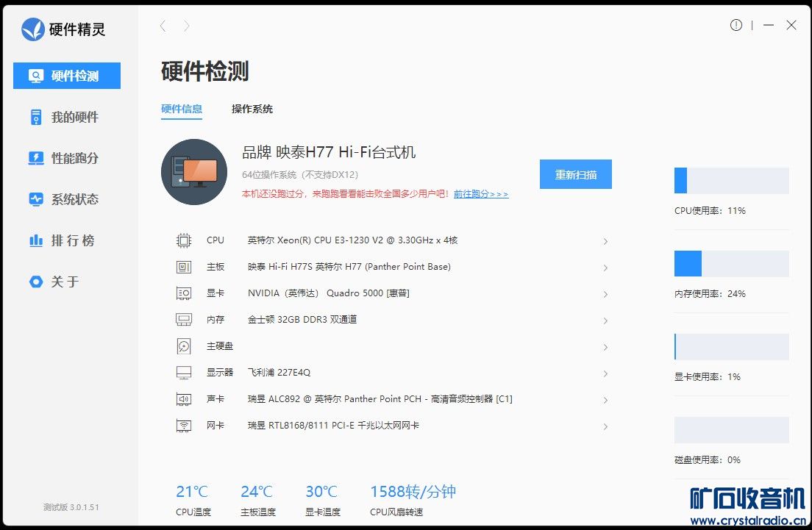
Task: Click the CPU chip icon
Action: (184, 240)
